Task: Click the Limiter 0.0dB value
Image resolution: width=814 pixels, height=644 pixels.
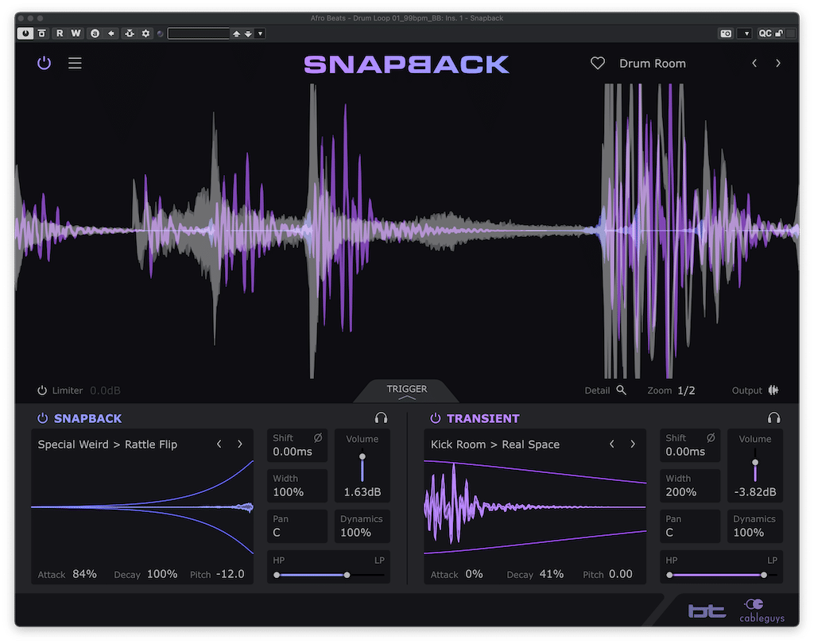Action: pyautogui.click(x=106, y=390)
